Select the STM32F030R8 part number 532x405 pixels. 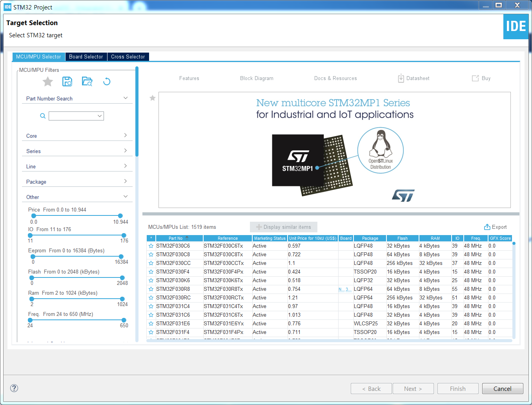click(x=173, y=289)
